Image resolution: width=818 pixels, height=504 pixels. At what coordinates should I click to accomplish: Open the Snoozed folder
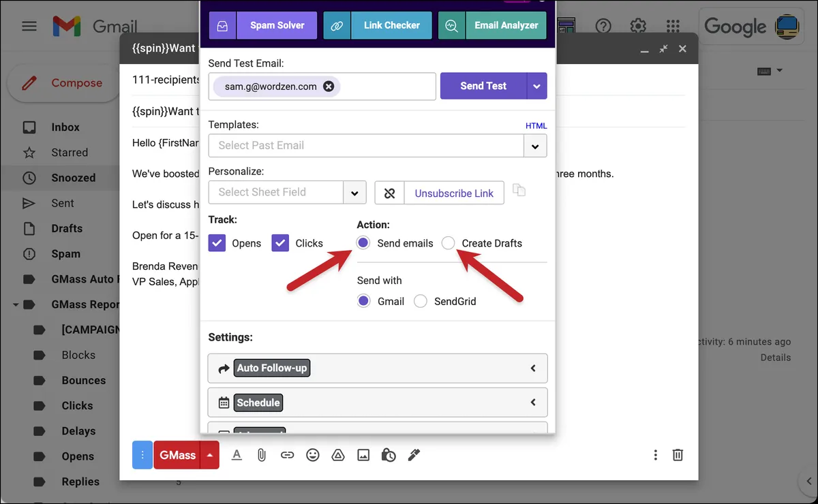pos(73,178)
